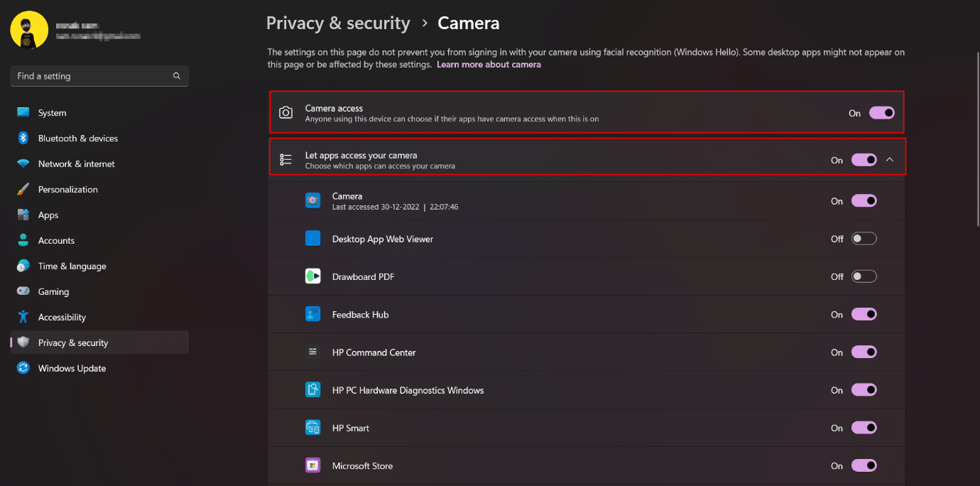Open Personalization settings
Image resolution: width=980 pixels, height=486 pixels.
pos(99,190)
